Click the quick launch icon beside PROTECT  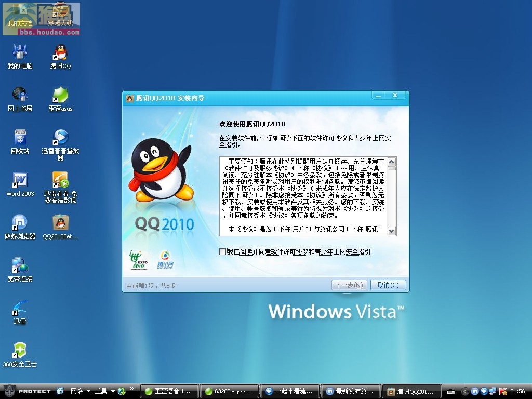pos(60,391)
